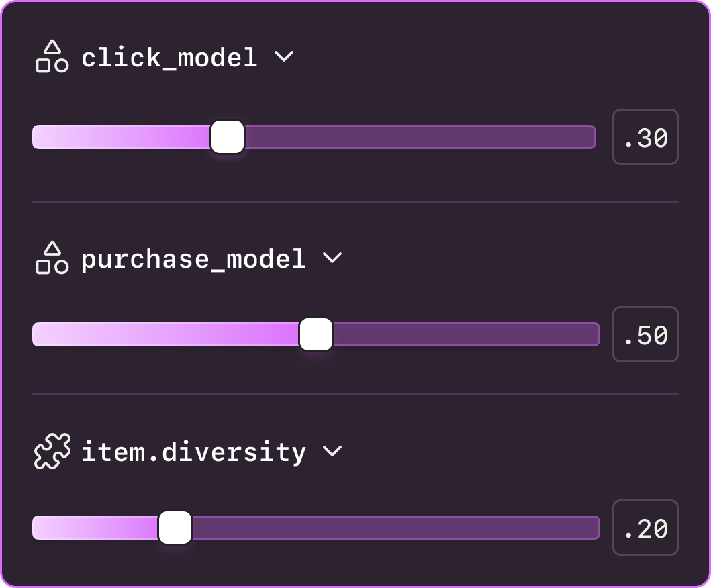Screen dimensions: 711x588
Task: Click the purchase_model slider handle
Action: [316, 334]
